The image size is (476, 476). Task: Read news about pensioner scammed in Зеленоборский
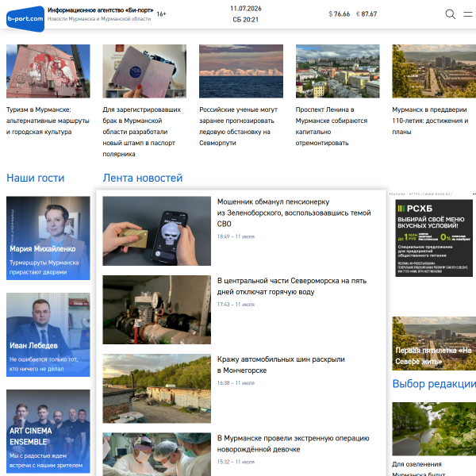pos(294,213)
